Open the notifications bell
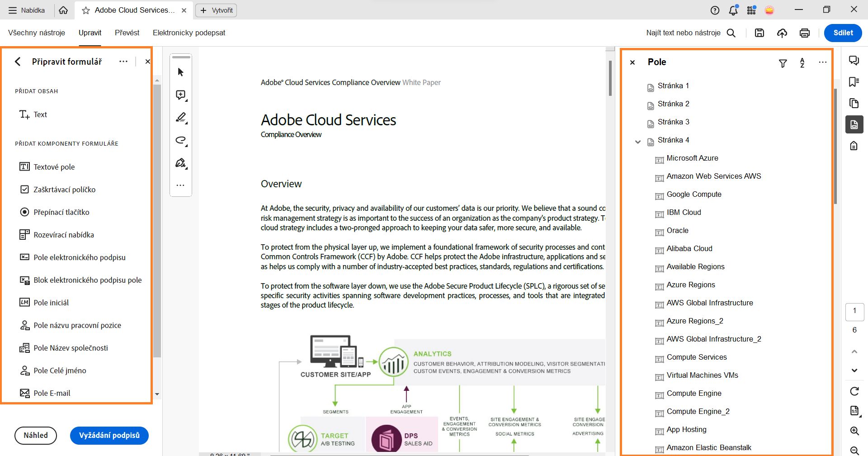Viewport: 868px width, 456px height. pyautogui.click(x=733, y=10)
